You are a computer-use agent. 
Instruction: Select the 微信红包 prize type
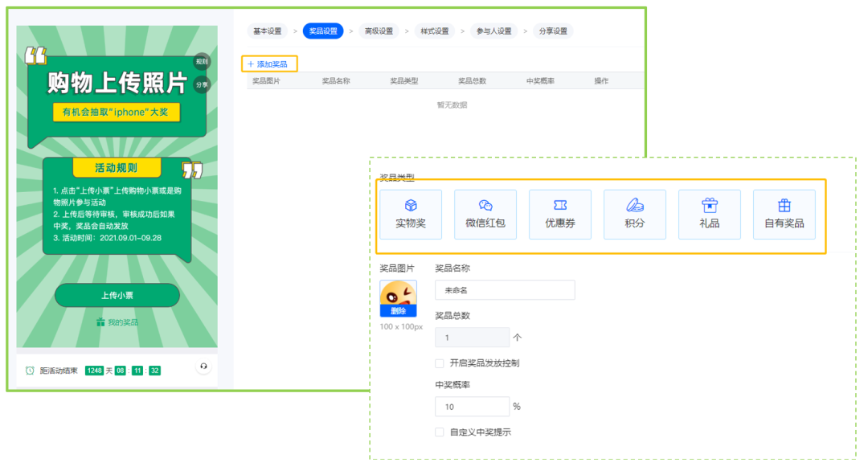pyautogui.click(x=485, y=214)
